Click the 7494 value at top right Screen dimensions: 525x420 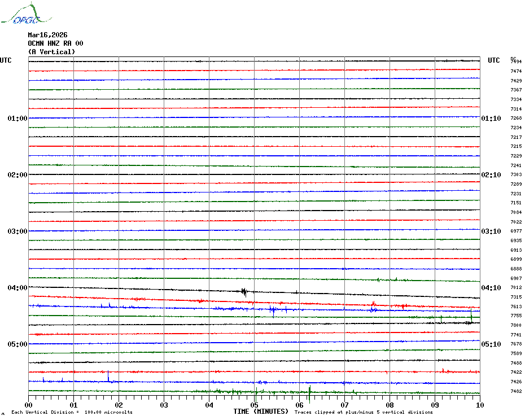[x=516, y=62]
